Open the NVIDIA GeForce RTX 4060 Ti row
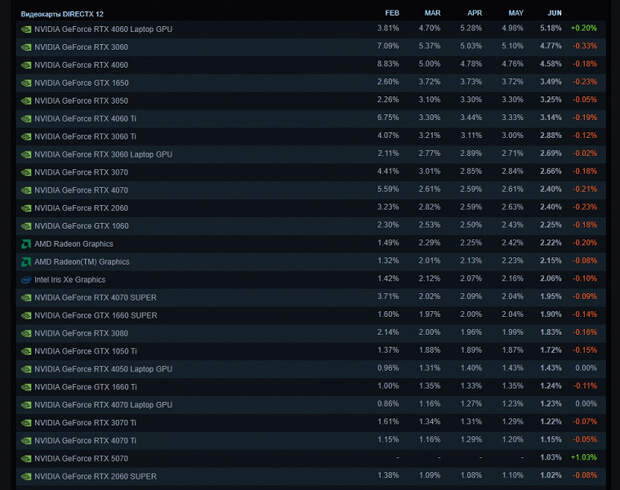This screenshot has width=620, height=490. tap(311, 119)
